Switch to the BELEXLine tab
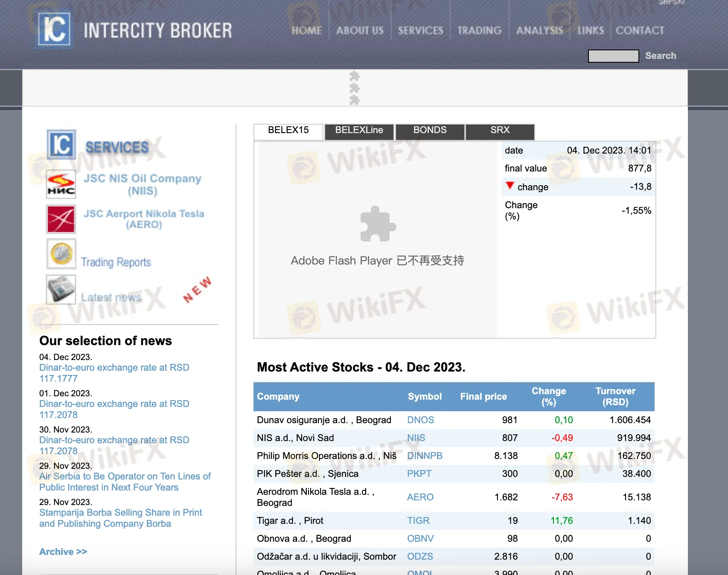Screen dimensions: 728x575 click(359, 131)
